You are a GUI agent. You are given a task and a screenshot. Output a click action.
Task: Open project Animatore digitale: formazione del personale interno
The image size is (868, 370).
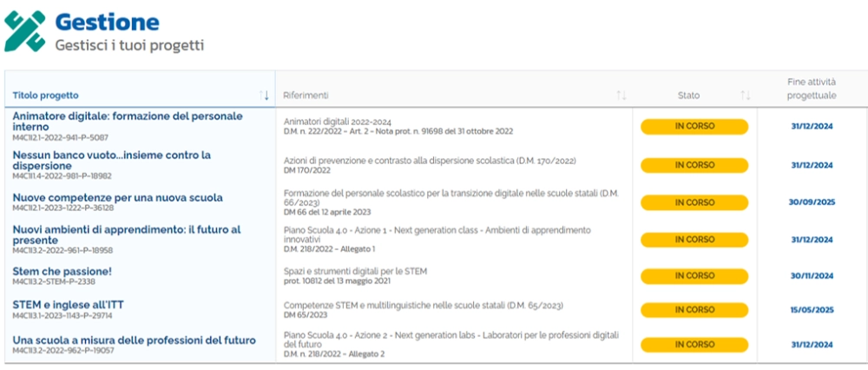[128, 121]
